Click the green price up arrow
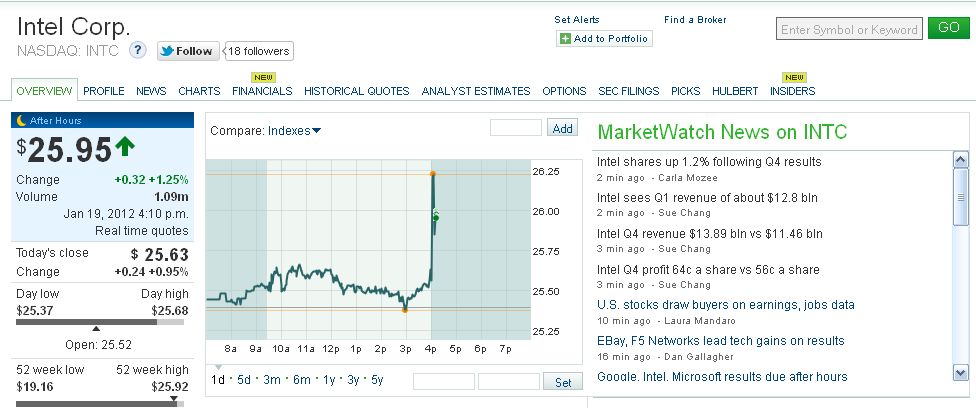 point(125,147)
